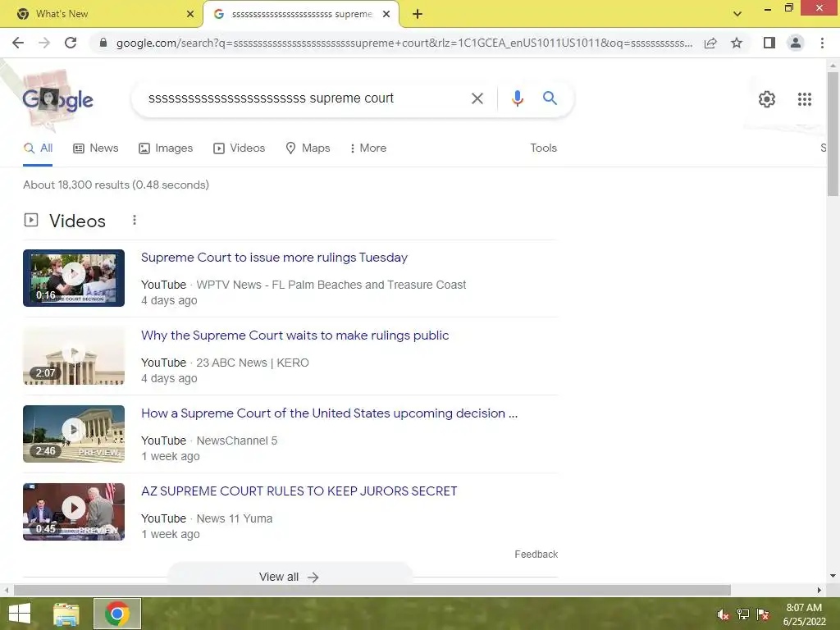Click the horizontal scrollbar thumb

[372, 590]
